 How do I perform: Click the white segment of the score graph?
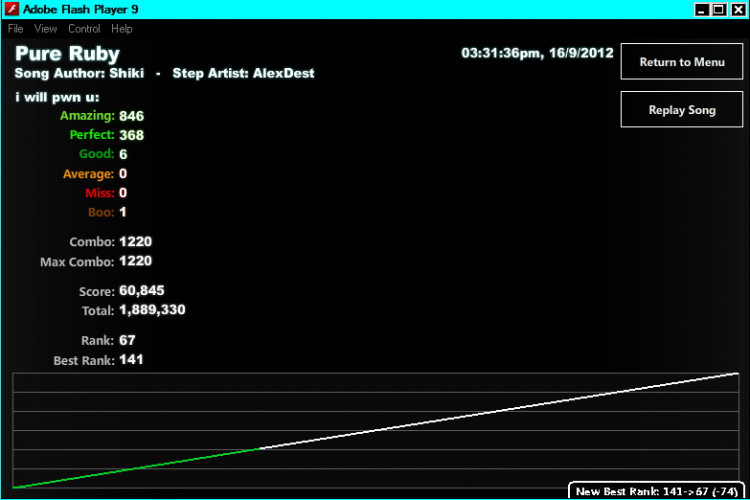coord(499,411)
